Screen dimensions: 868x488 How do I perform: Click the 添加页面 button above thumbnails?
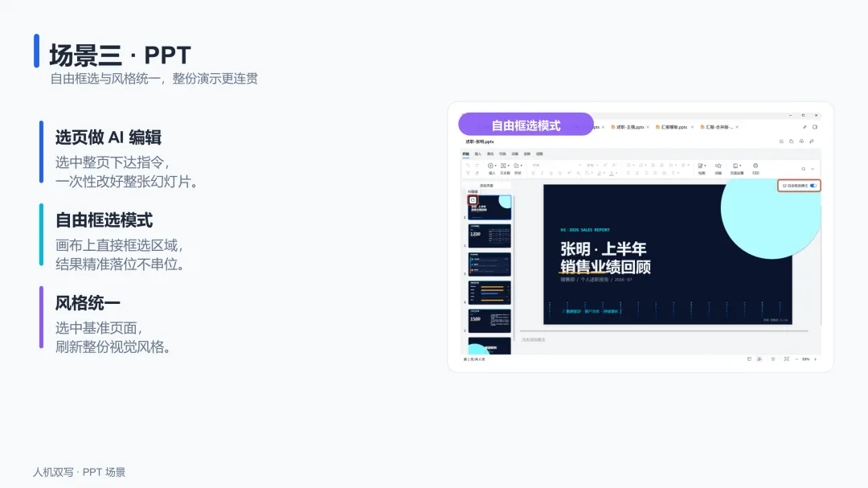[x=486, y=186]
